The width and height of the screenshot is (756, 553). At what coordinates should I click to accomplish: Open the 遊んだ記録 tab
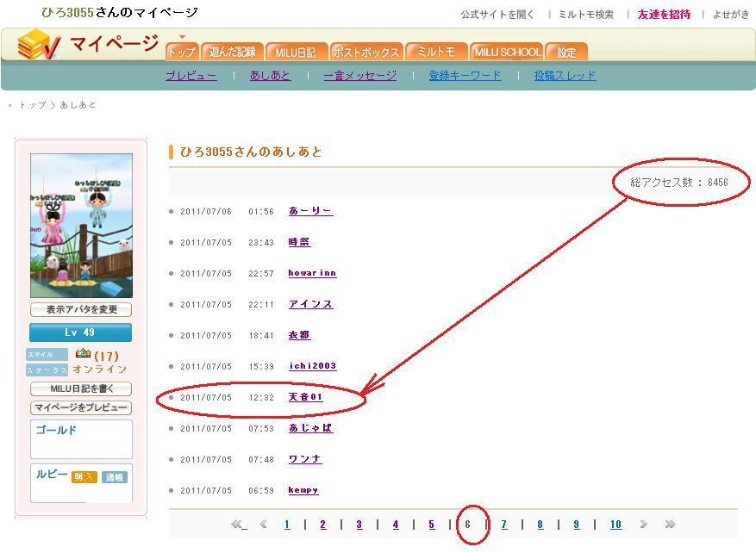click(232, 52)
